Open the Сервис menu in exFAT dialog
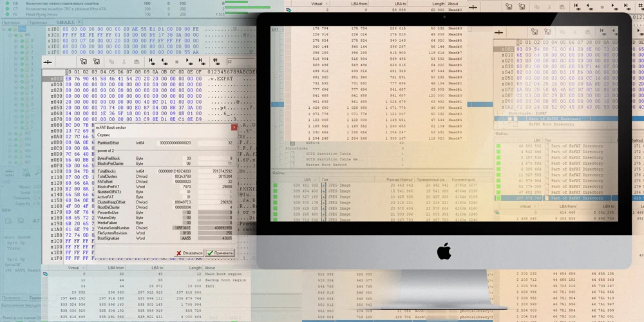Image resolution: width=644 pixels, height=322 pixels. point(103,135)
